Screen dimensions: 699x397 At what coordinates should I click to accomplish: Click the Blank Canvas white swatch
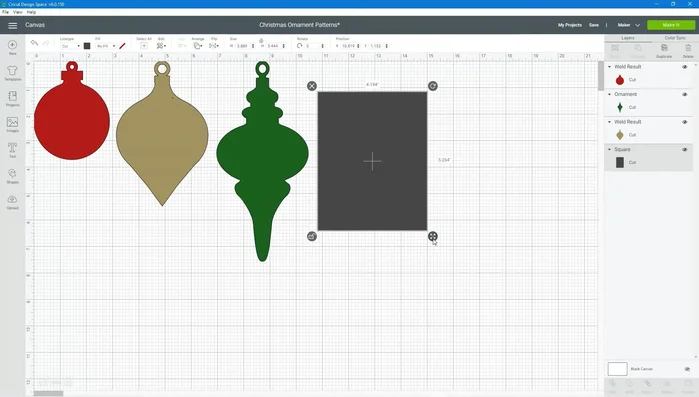[x=617, y=369]
